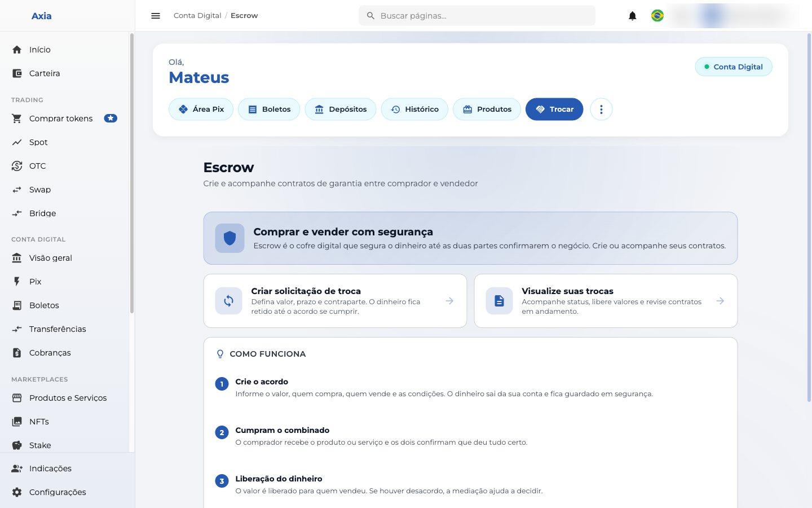This screenshot has width=812, height=508.
Task: Click the sidebar scrollbar
Action: click(132, 173)
